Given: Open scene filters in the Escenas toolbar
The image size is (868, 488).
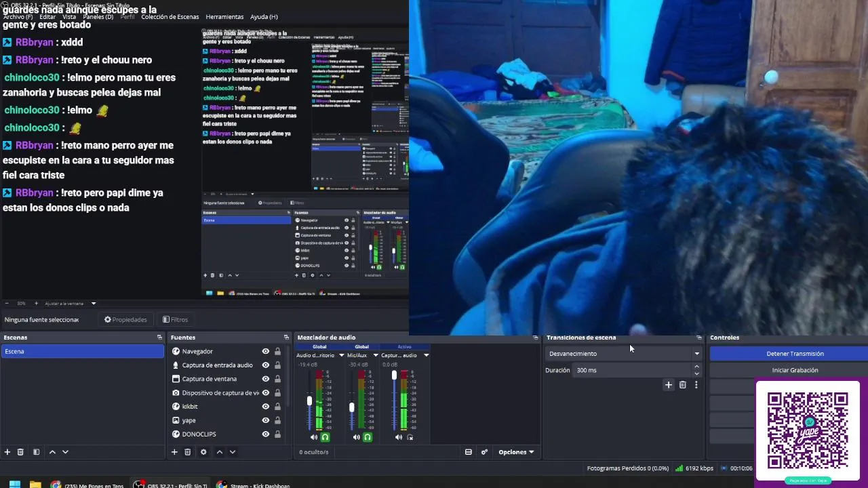Looking at the screenshot, I should click(36, 452).
